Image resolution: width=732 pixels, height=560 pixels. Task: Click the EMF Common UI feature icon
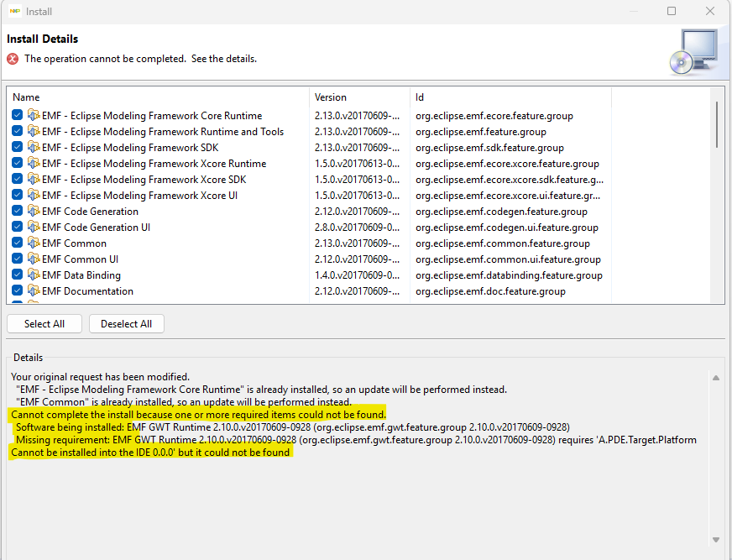point(34,259)
